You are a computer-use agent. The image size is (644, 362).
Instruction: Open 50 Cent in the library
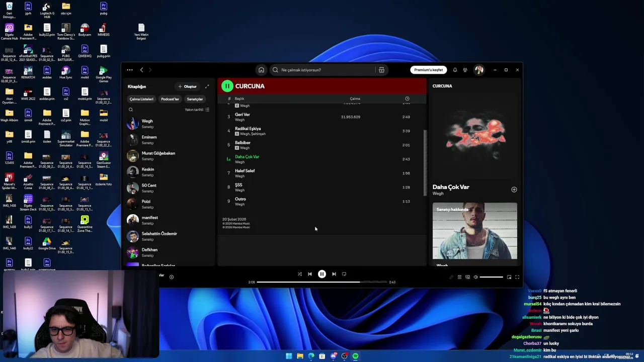[170, 188]
